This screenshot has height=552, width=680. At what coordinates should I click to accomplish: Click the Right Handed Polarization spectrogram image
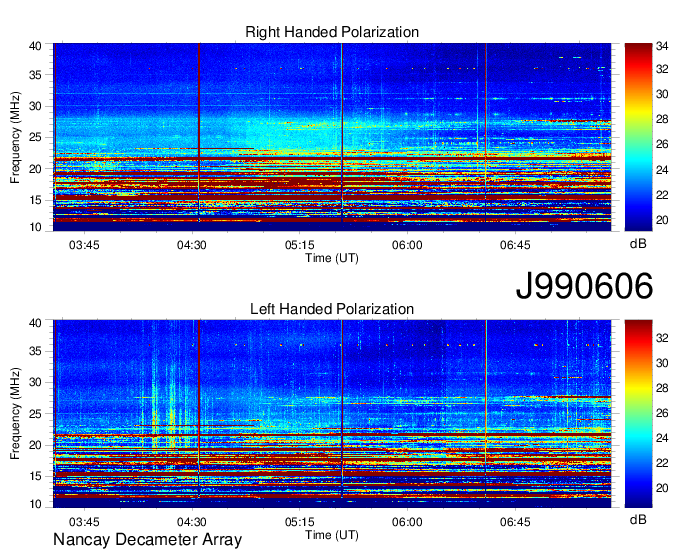pos(332,137)
